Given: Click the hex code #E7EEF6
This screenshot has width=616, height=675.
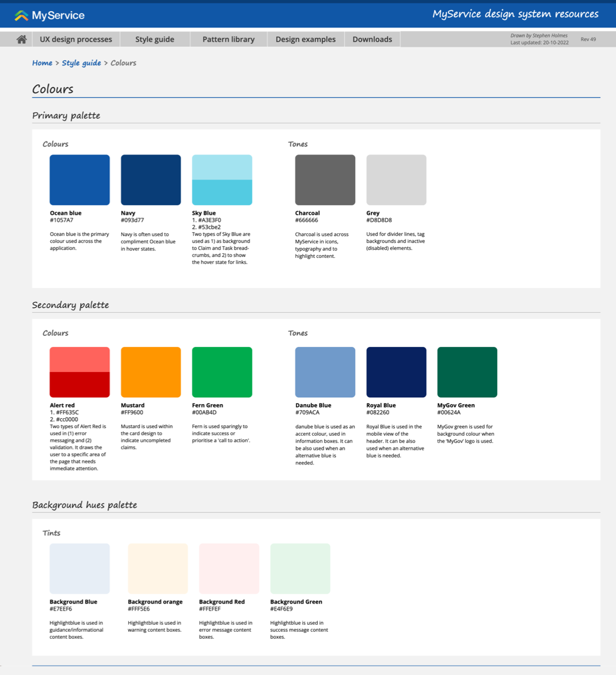Looking at the screenshot, I should pyautogui.click(x=61, y=609).
